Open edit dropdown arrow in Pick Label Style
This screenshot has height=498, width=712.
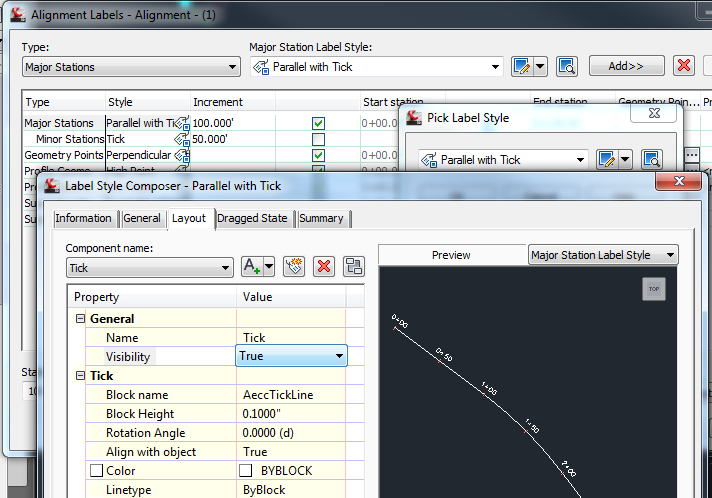[x=625, y=160]
